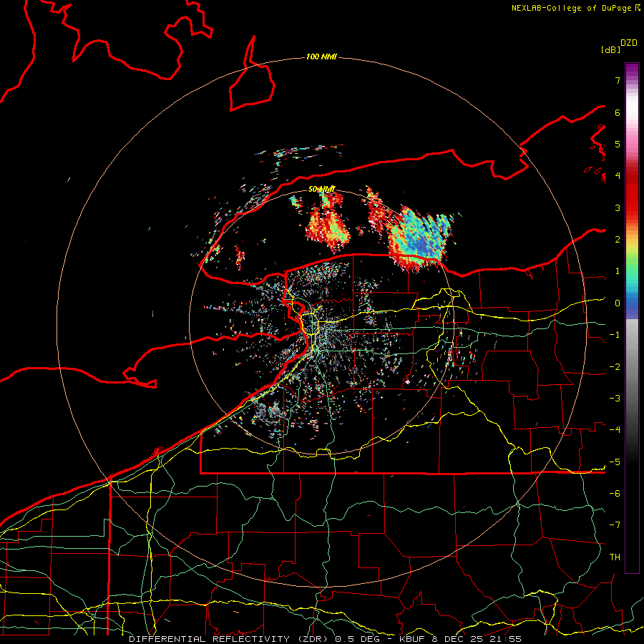Pick the blue 0 dB band on color bar

632,304
